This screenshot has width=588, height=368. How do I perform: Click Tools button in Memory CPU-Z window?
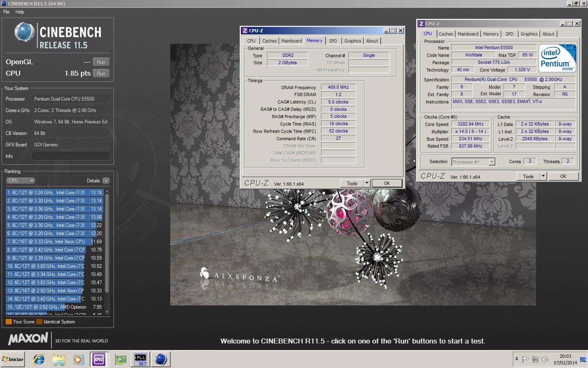tap(352, 184)
